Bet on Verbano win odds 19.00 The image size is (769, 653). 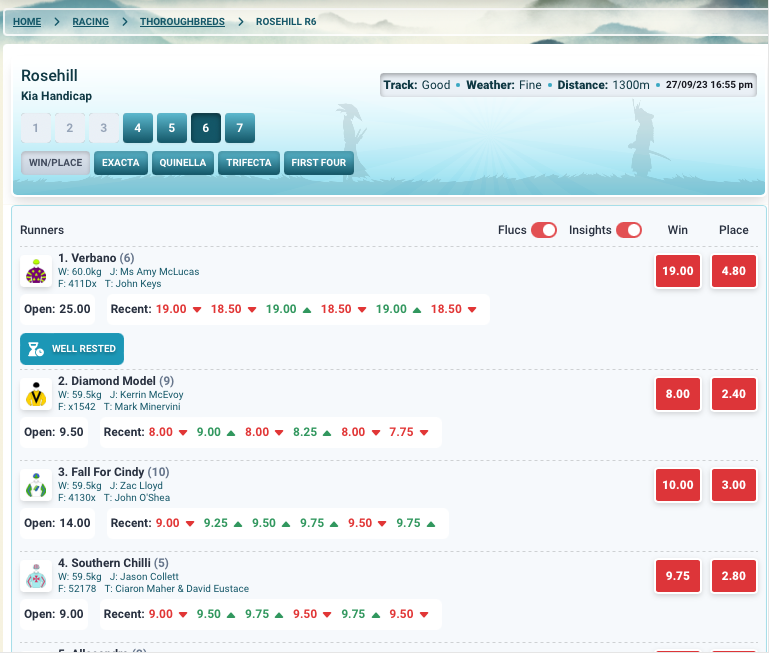(x=678, y=271)
